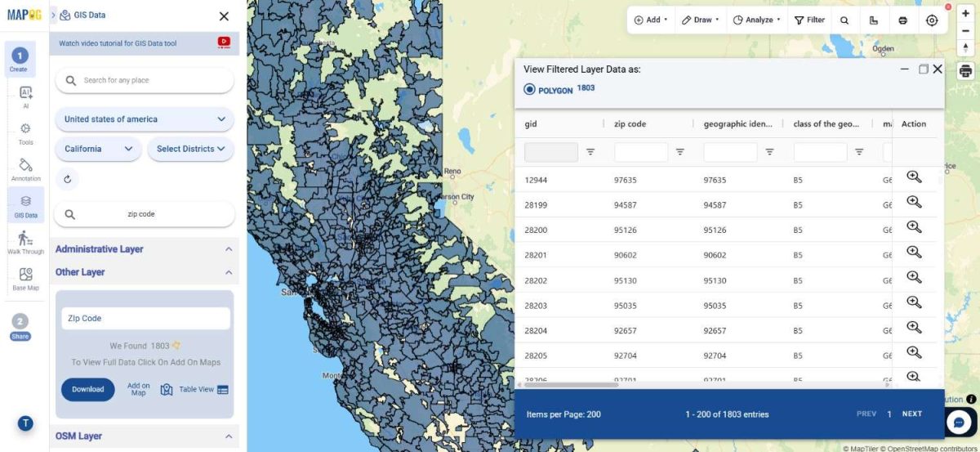The width and height of the screenshot is (980, 452).
Task: Zoom to feature in row 95126
Action: tap(914, 227)
